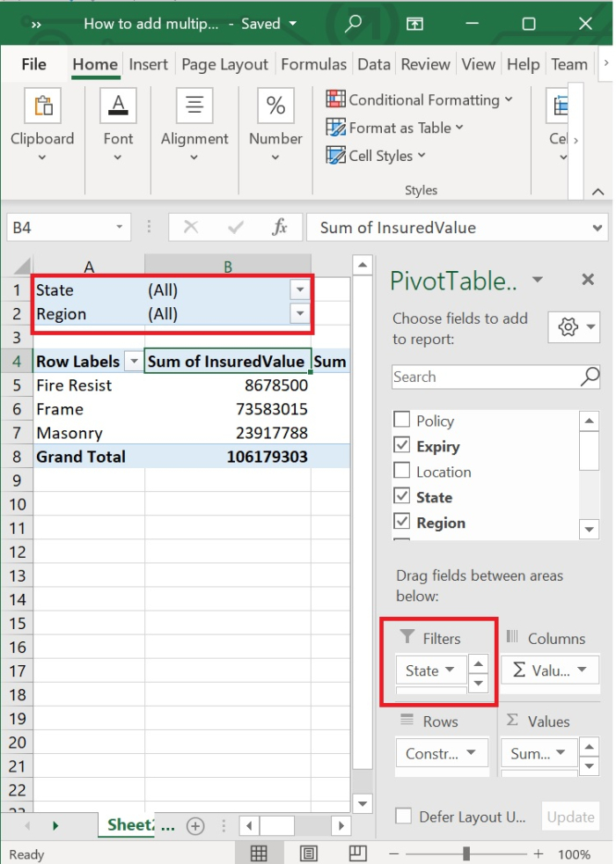The image size is (616, 864).
Task: Click the Cell Styles button
Action: 376,156
